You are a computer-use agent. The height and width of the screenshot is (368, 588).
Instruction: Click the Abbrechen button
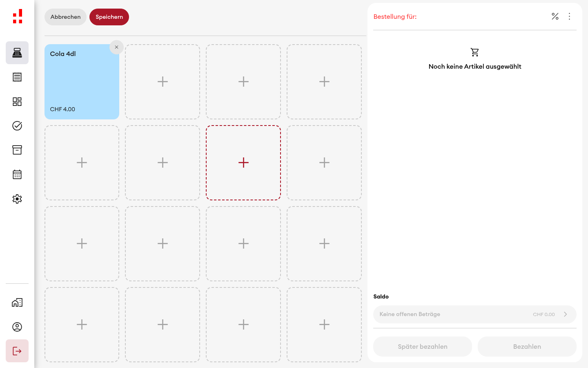pyautogui.click(x=65, y=17)
